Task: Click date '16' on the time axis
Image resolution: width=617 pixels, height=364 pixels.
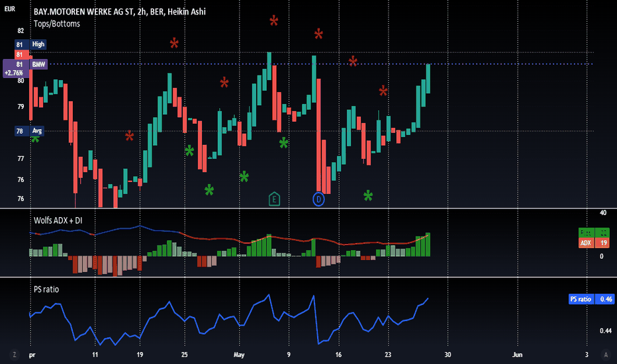Action: tap(338, 355)
